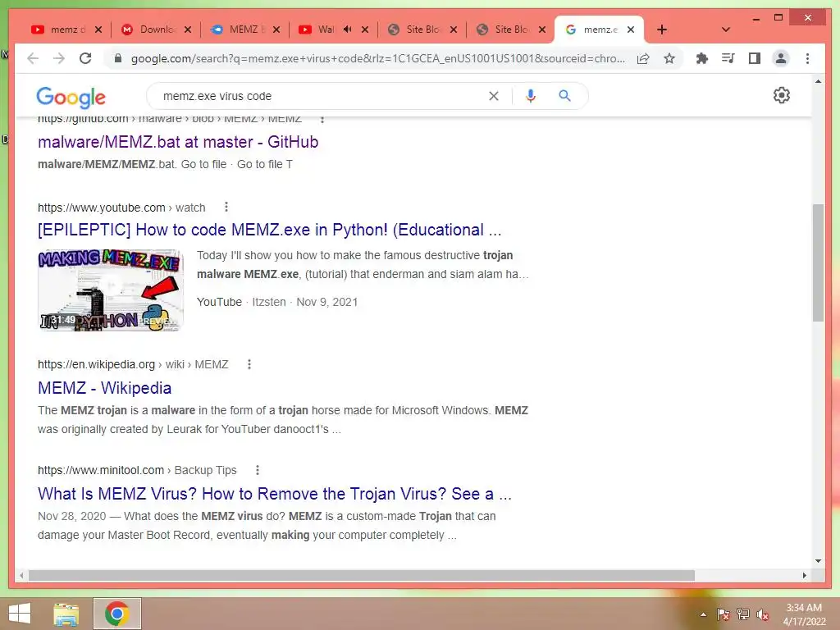Screen dimensions: 840x630
Task: Close the memz.e Google tab
Action: 631,30
